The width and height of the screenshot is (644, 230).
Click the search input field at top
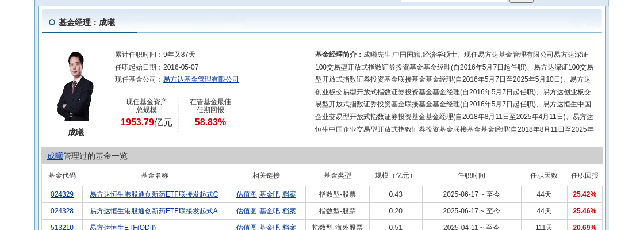pos(453,1)
